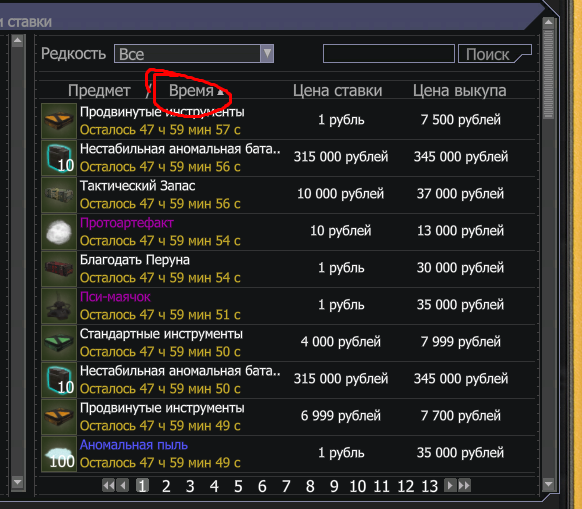This screenshot has height=509, width=582.
Task: Go to the next page arrow
Action: click(x=450, y=485)
